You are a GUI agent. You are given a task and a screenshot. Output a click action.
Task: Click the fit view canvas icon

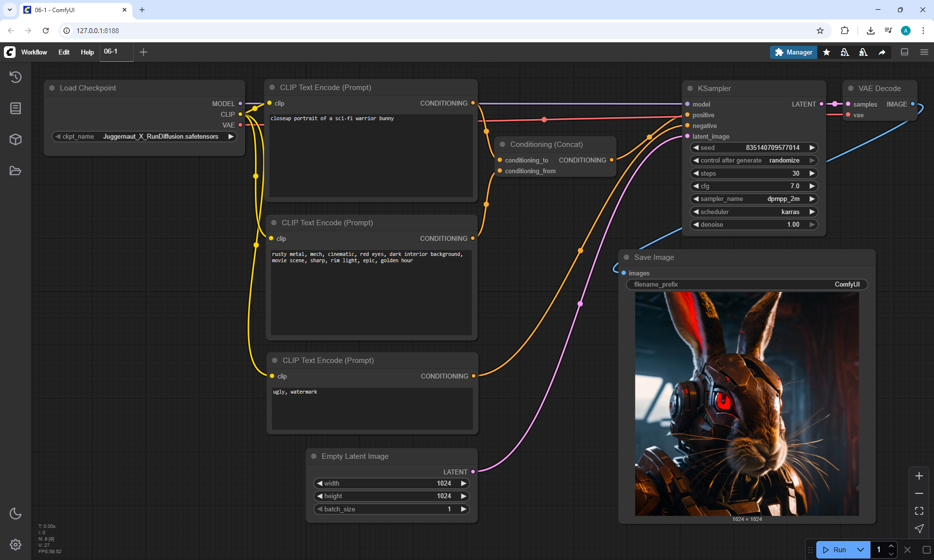919,511
